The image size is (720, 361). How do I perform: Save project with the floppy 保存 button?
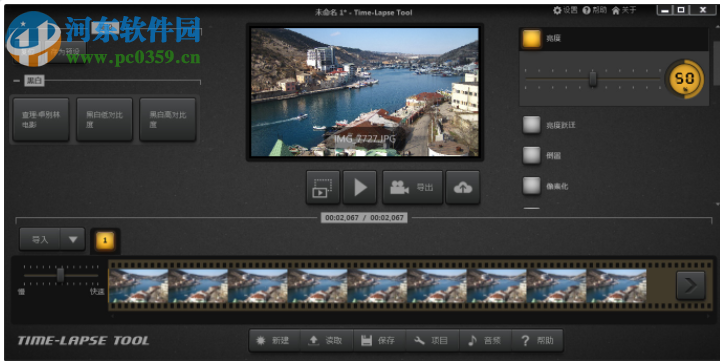tap(380, 341)
